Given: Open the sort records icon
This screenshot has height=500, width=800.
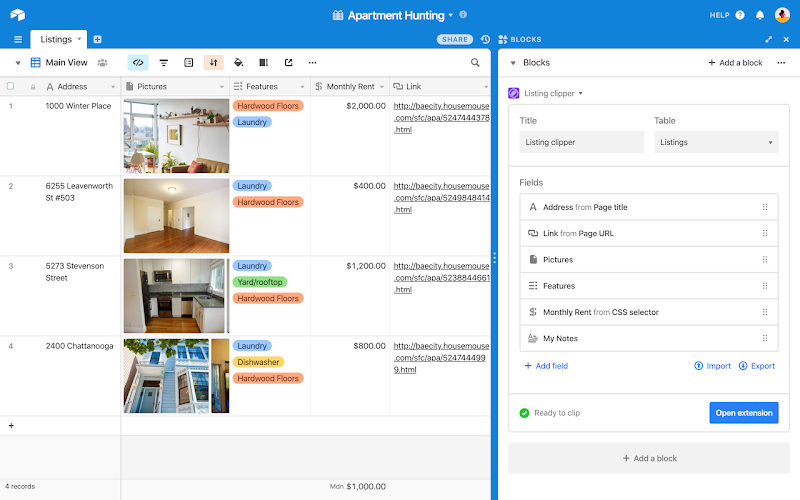Looking at the screenshot, I should [x=214, y=63].
